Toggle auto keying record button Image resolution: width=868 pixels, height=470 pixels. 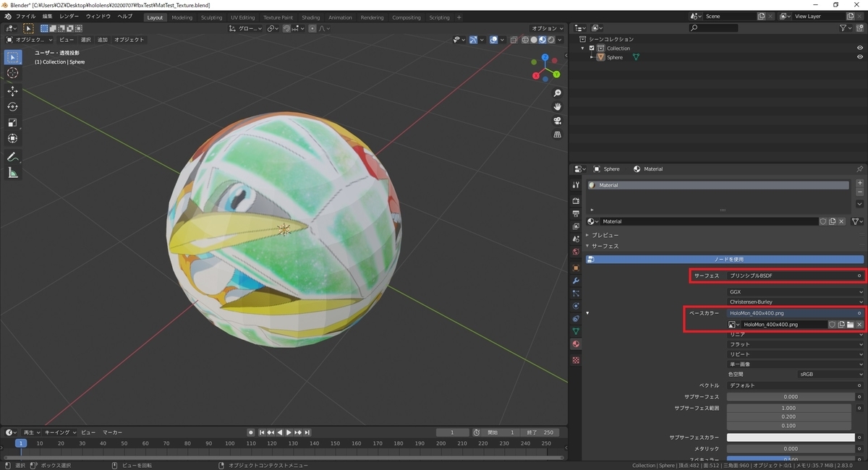pos(251,432)
